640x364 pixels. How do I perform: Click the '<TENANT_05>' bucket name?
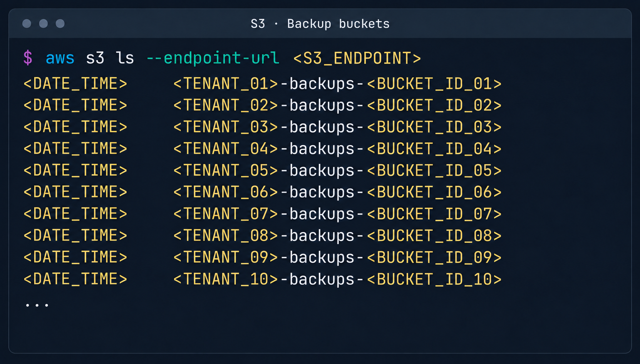[226, 170]
